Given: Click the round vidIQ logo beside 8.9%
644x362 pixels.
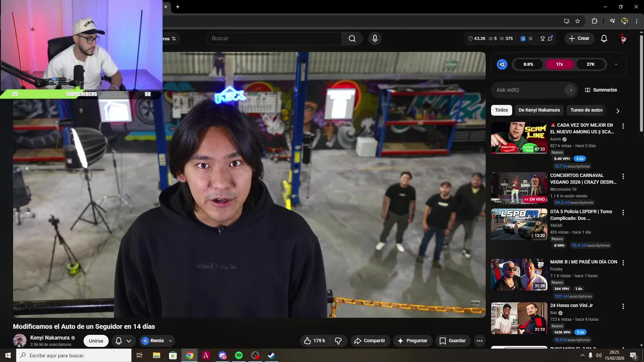Looking at the screenshot, I should pos(502,64).
